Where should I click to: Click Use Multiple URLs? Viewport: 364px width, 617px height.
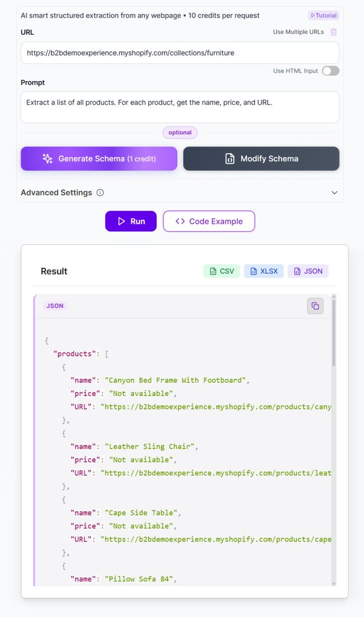tap(298, 32)
